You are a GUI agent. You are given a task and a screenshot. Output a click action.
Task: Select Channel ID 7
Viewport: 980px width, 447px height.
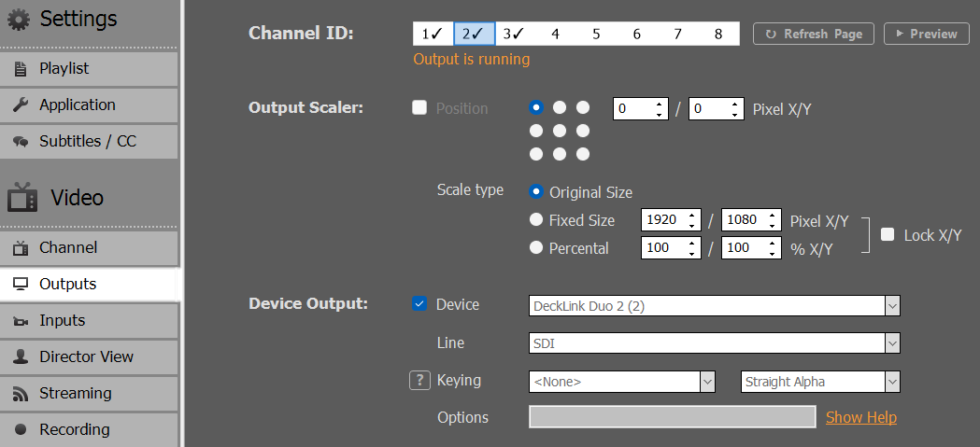[677, 34]
